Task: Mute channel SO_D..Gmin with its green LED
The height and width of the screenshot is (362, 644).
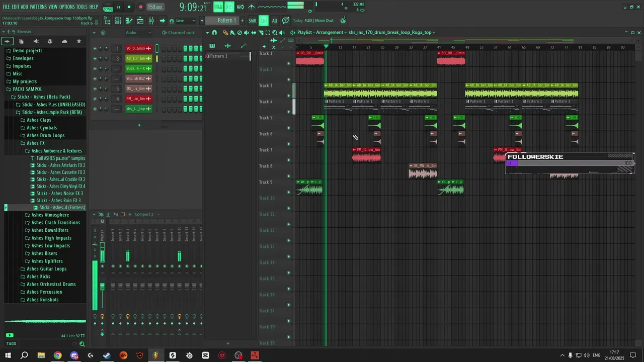Action: [x=95, y=49]
